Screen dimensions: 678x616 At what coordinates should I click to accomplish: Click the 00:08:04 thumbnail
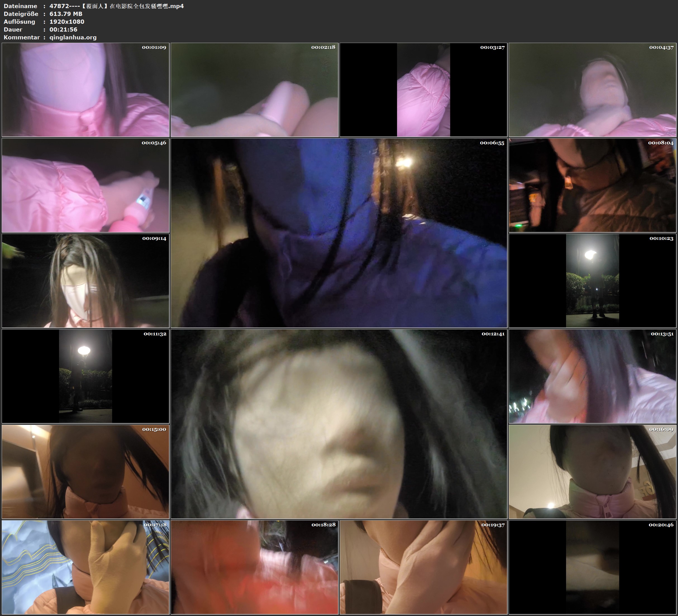pyautogui.click(x=592, y=185)
